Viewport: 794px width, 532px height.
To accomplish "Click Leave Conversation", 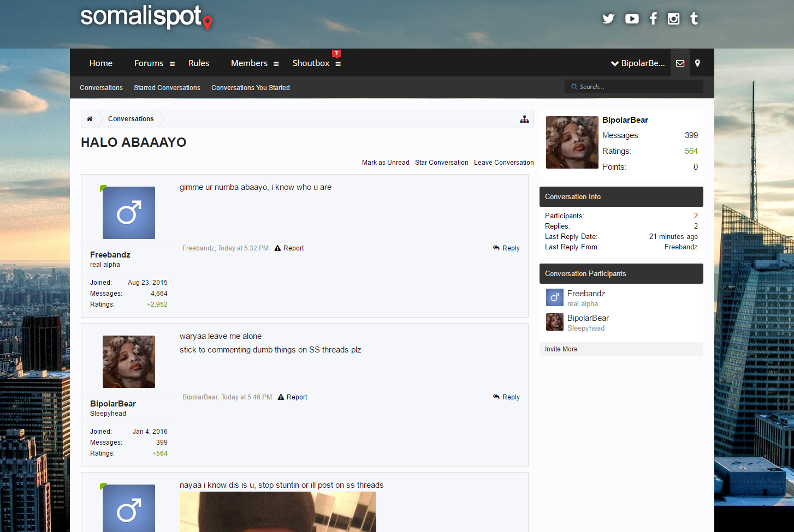I will pos(504,163).
